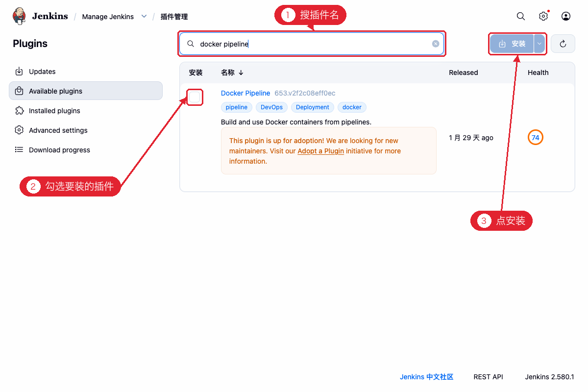Filter by the pipeline tag
The image size is (588, 392).
pos(237,107)
